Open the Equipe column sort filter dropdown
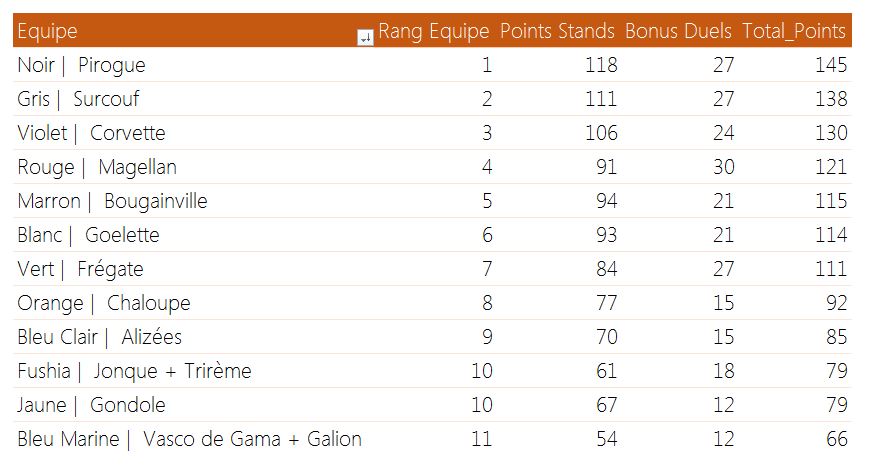The height and width of the screenshot is (468, 875). pyautogui.click(x=365, y=37)
